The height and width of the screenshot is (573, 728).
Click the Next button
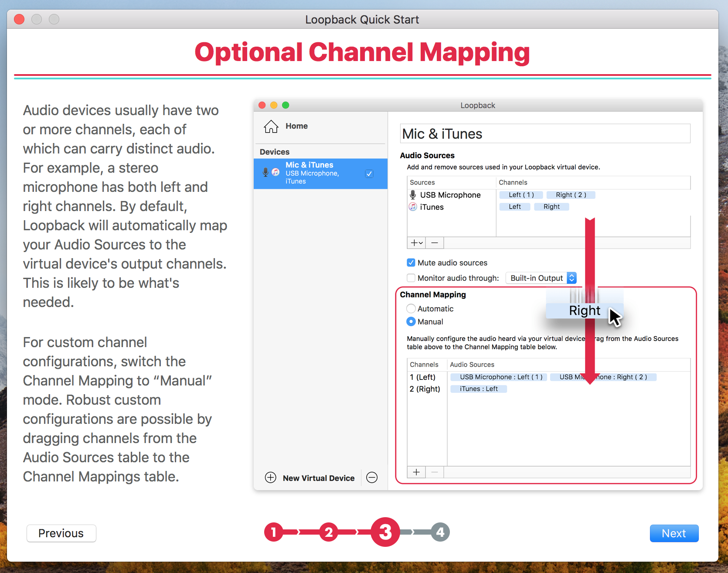pos(674,533)
